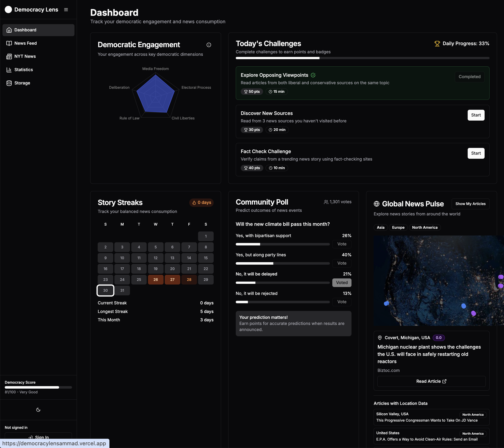Click the Read Article external link
The height and width of the screenshot is (448, 504).
[x=431, y=381]
